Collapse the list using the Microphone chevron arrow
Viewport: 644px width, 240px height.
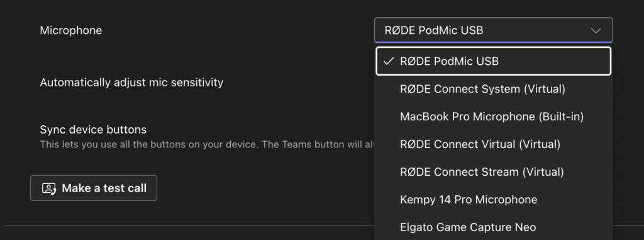[596, 30]
